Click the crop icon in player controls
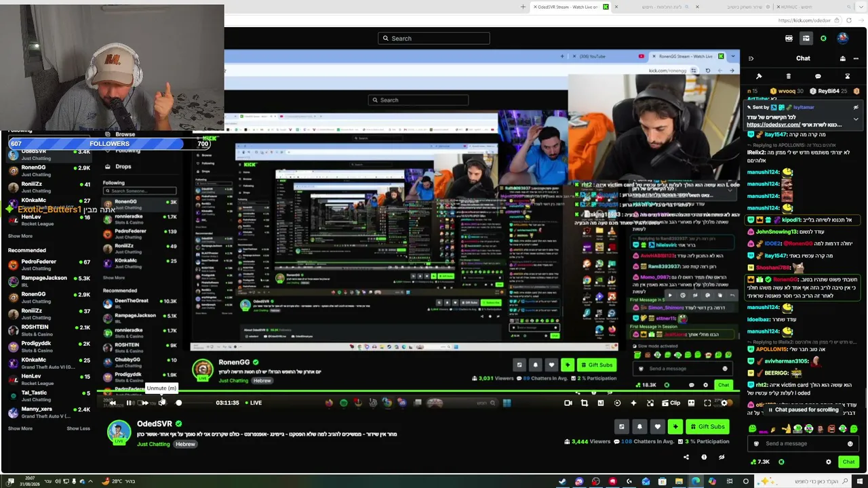868x488 pixels. (585, 403)
